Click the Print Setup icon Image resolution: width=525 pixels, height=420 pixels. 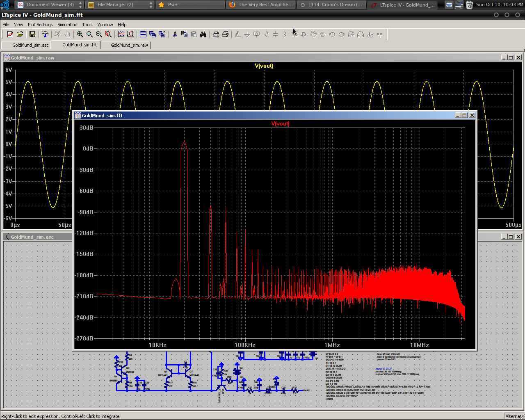click(x=216, y=34)
